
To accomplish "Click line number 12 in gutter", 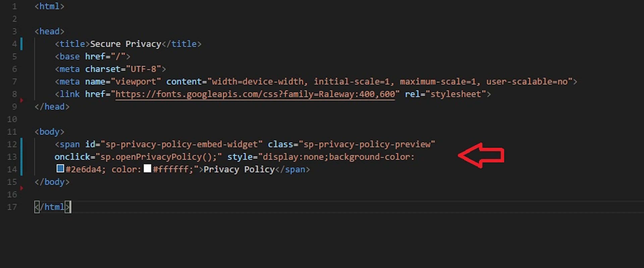I will point(12,144).
